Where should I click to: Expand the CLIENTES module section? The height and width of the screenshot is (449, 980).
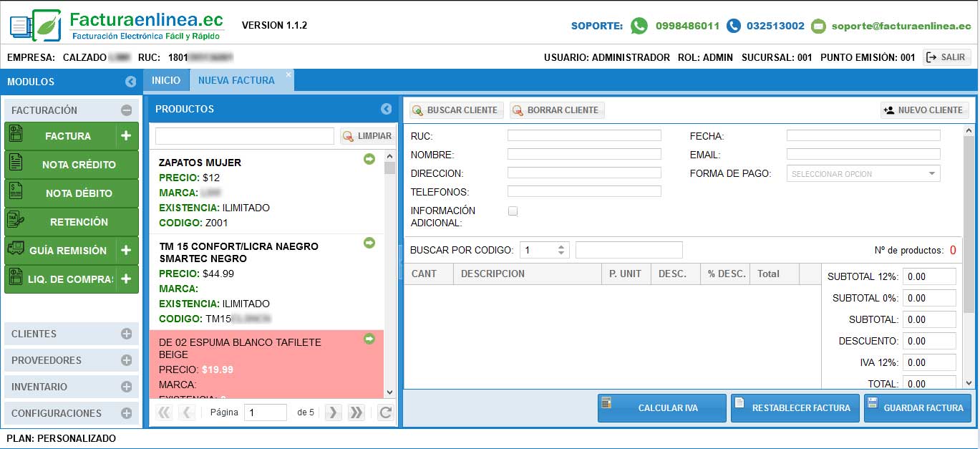(x=127, y=334)
